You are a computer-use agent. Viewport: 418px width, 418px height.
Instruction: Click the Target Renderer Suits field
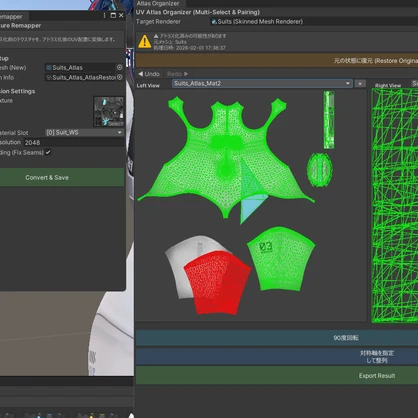coord(313,22)
